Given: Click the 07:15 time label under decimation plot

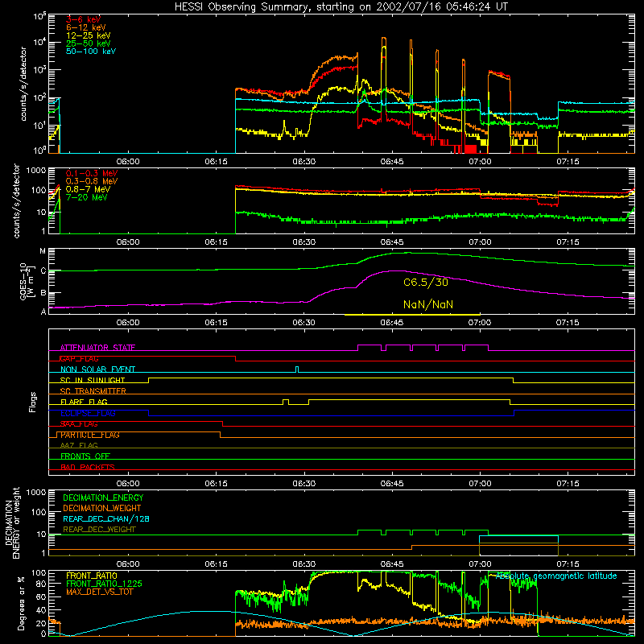Looking at the screenshot, I should (568, 564).
